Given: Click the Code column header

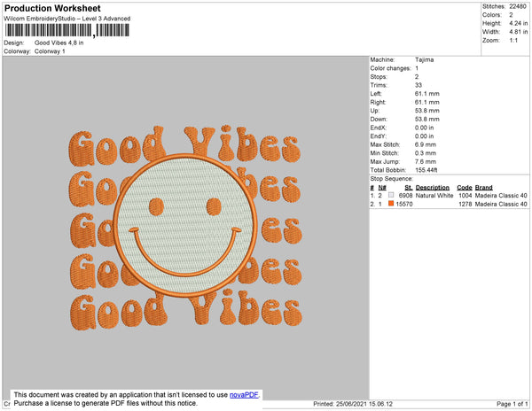Looking at the screenshot, I should 464,187.
